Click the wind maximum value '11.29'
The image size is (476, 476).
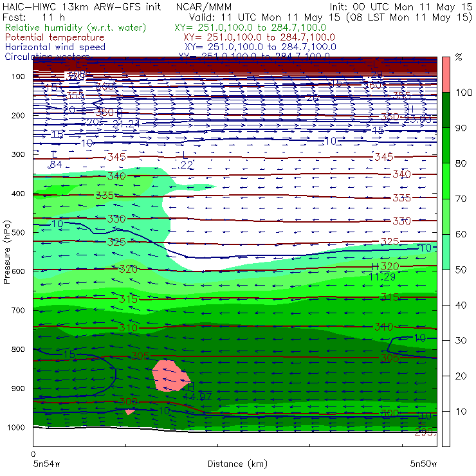[382, 277]
